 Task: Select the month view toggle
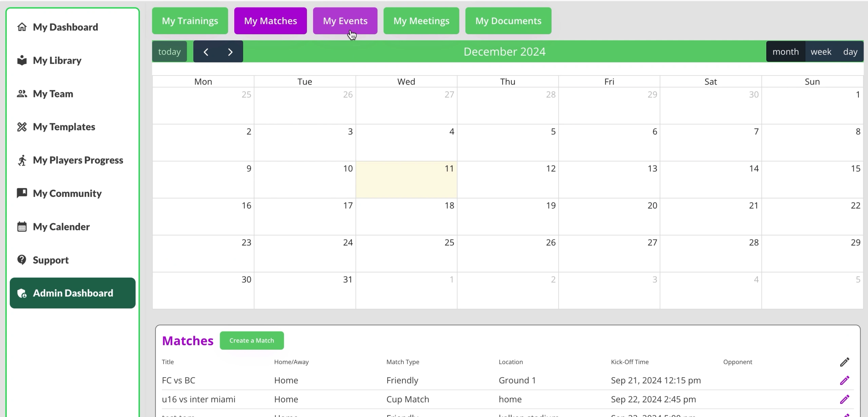pos(786,52)
